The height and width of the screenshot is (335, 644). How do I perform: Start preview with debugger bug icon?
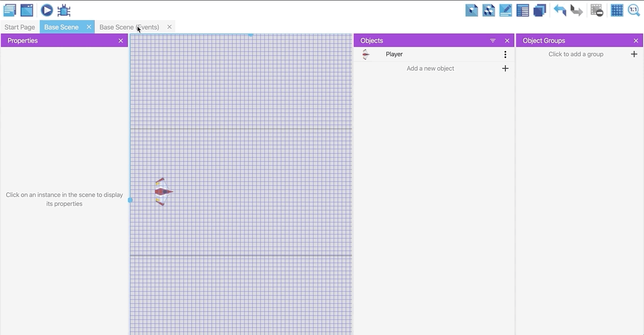point(64,10)
